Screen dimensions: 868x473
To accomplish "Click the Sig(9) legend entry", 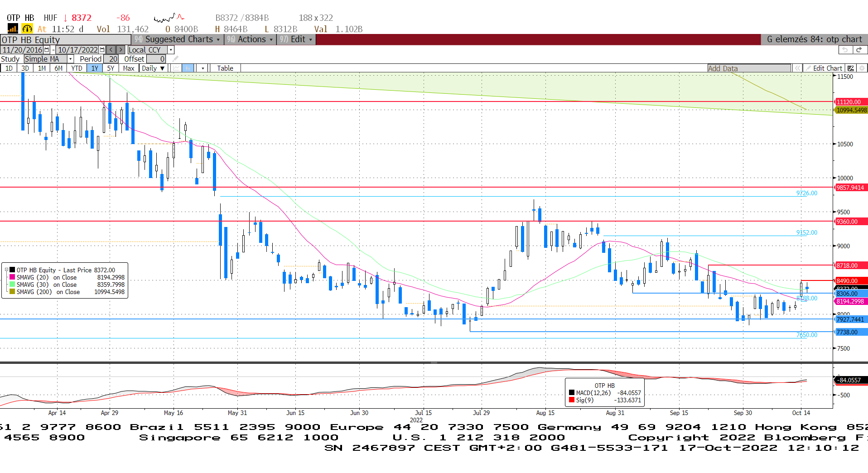I will point(605,400).
